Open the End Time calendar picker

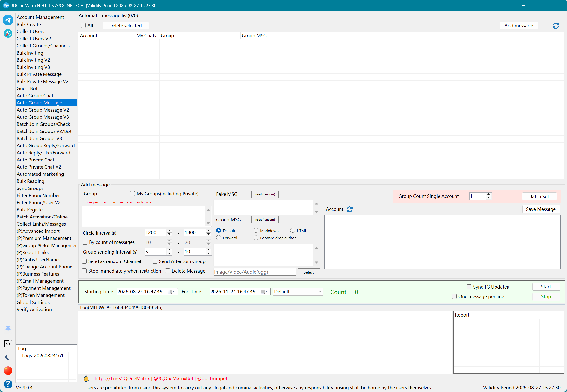click(264, 292)
